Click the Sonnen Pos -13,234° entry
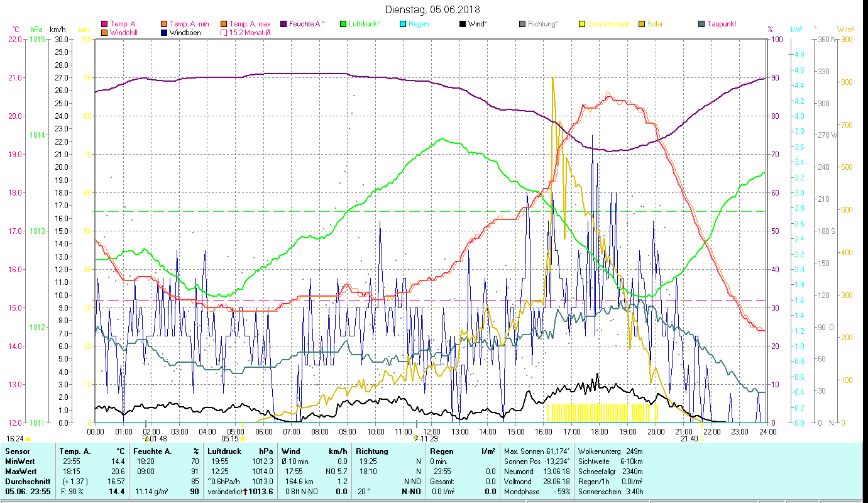The width and height of the screenshot is (868, 503). 537,462
